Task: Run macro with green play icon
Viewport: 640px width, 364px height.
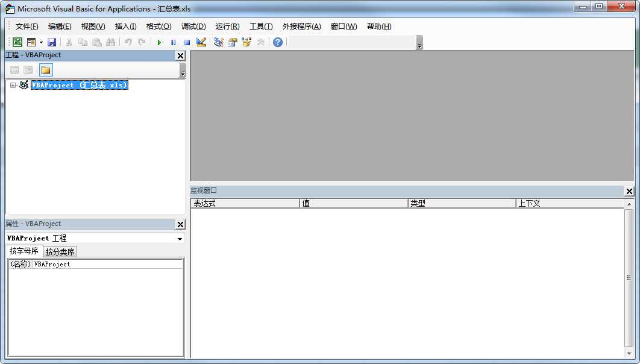Action: pos(160,42)
